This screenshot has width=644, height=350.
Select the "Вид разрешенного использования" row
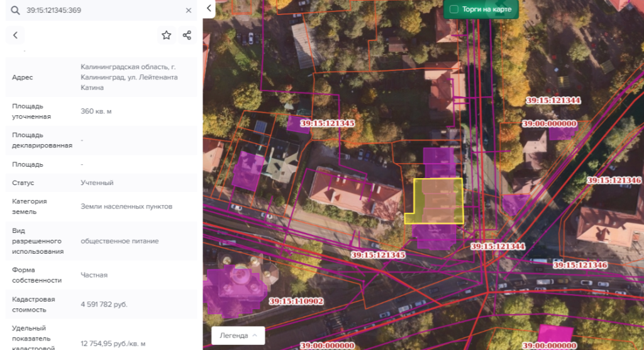tap(101, 241)
